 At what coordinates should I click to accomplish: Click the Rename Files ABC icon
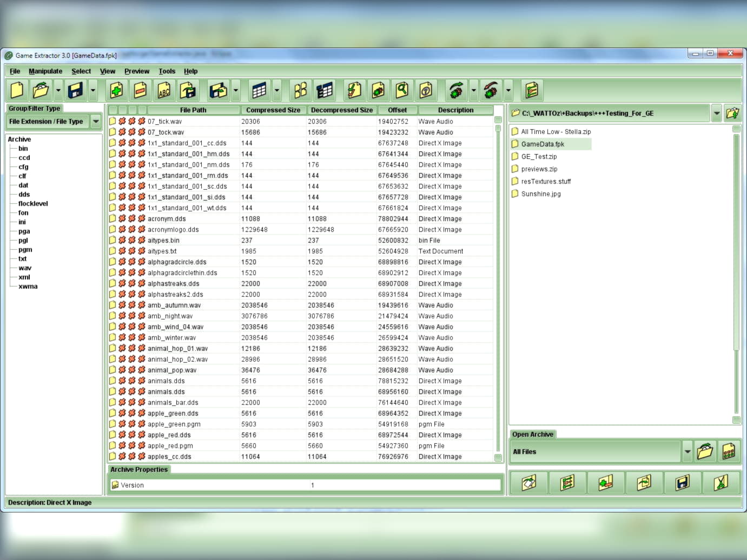tap(164, 90)
